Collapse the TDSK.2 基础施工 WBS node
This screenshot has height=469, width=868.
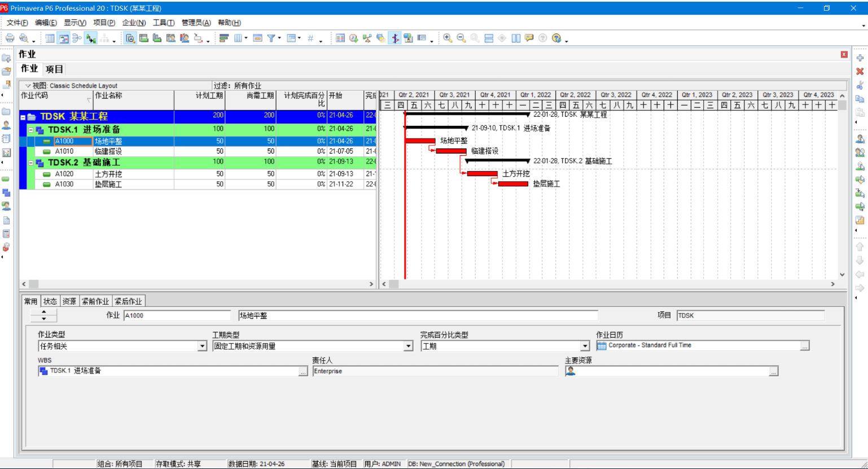pyautogui.click(x=31, y=163)
